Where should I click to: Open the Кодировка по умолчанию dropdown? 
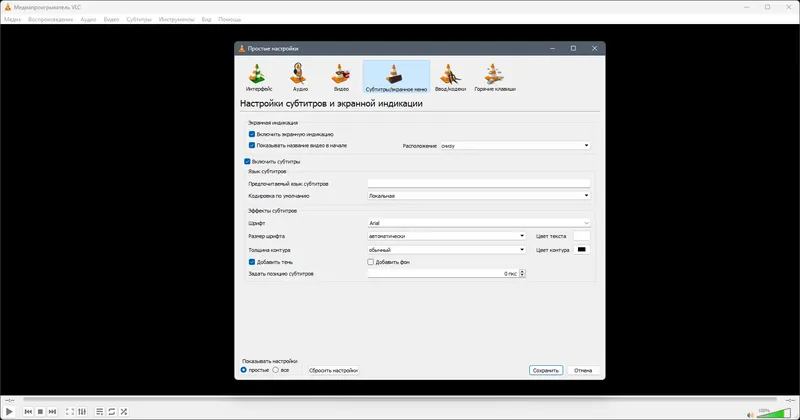pos(479,195)
